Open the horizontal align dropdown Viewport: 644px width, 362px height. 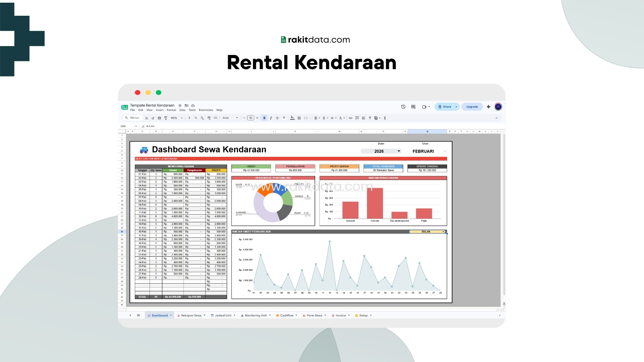[x=317, y=118]
